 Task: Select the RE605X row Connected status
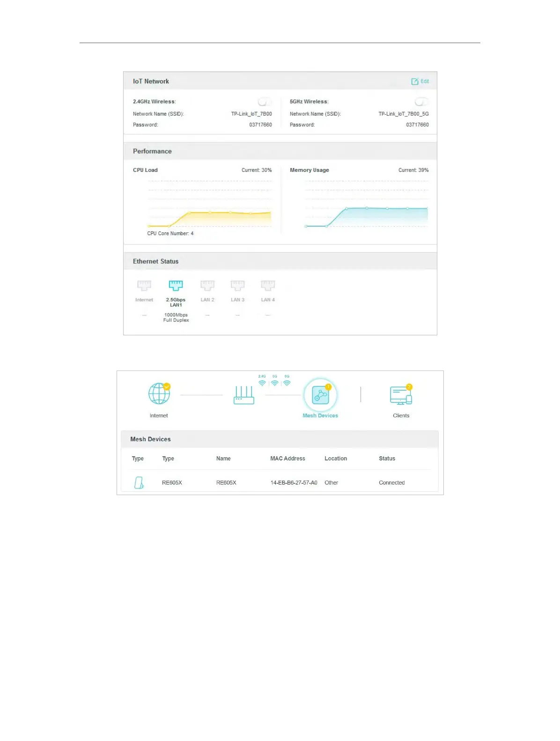[x=391, y=482]
